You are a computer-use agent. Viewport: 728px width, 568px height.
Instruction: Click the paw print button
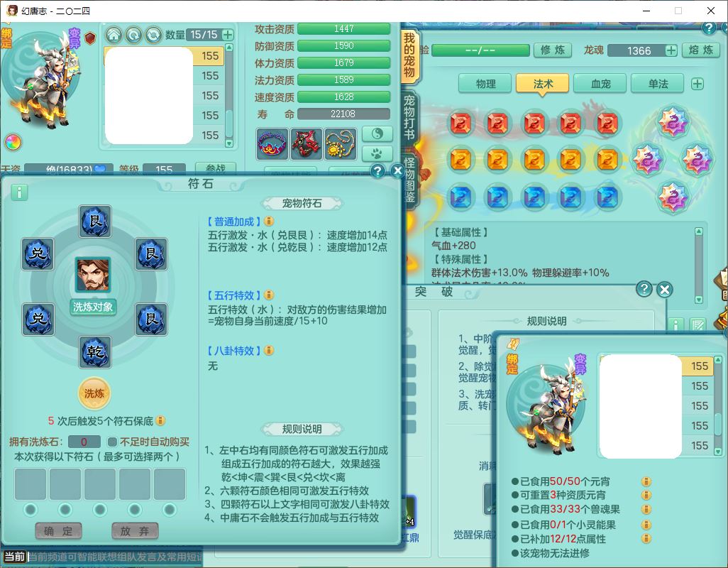[x=377, y=153]
